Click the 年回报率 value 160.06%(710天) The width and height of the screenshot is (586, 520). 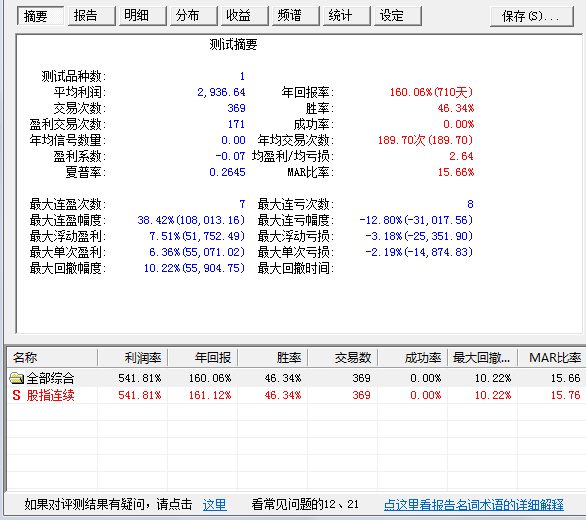pyautogui.click(x=432, y=92)
